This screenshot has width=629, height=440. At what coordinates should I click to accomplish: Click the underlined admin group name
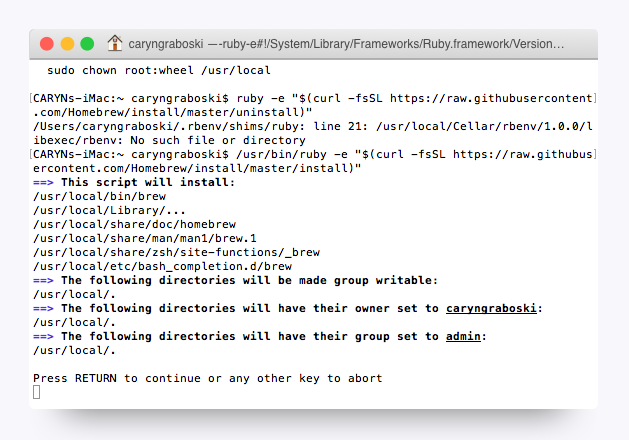click(464, 337)
